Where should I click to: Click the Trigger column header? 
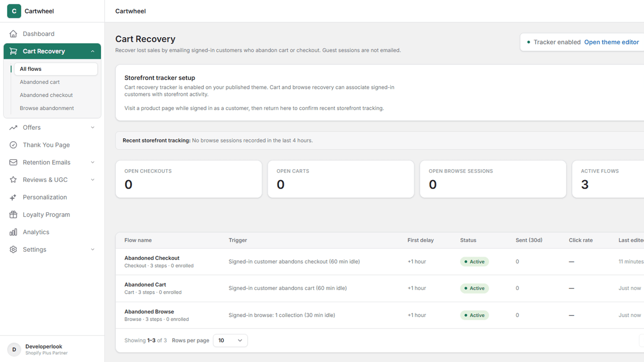pos(238,240)
